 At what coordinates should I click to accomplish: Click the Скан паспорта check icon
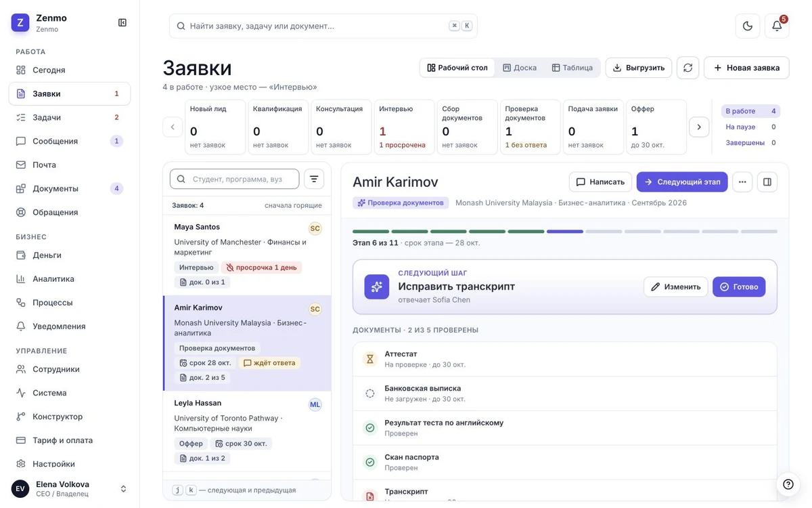point(370,462)
